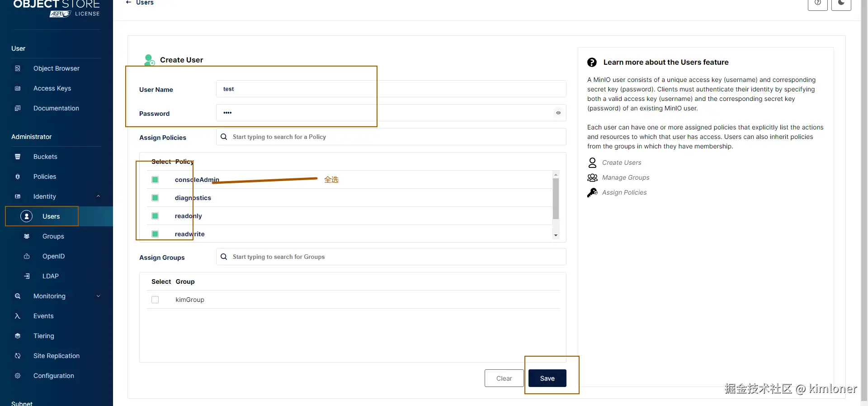Click the Assign Policies search field

(391, 137)
